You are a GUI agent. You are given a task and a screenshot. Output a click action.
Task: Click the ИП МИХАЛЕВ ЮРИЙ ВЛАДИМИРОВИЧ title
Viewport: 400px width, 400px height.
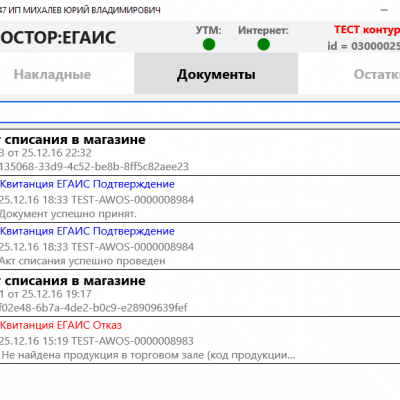(84, 10)
